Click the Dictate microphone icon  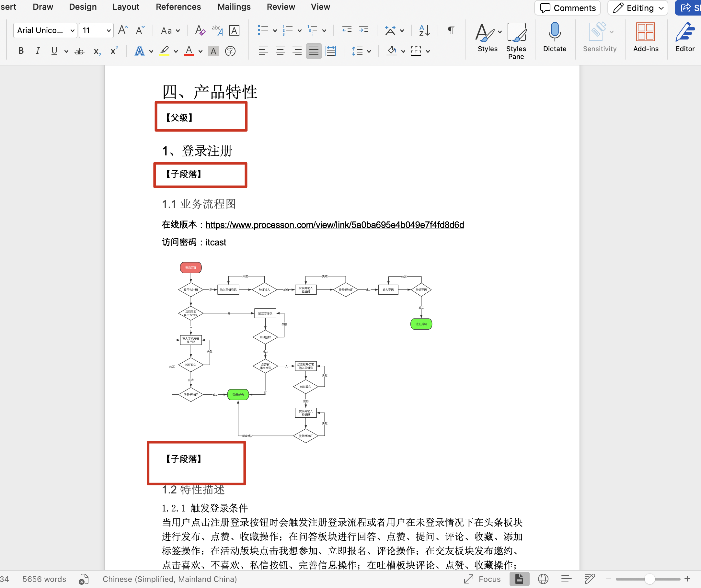[555, 32]
